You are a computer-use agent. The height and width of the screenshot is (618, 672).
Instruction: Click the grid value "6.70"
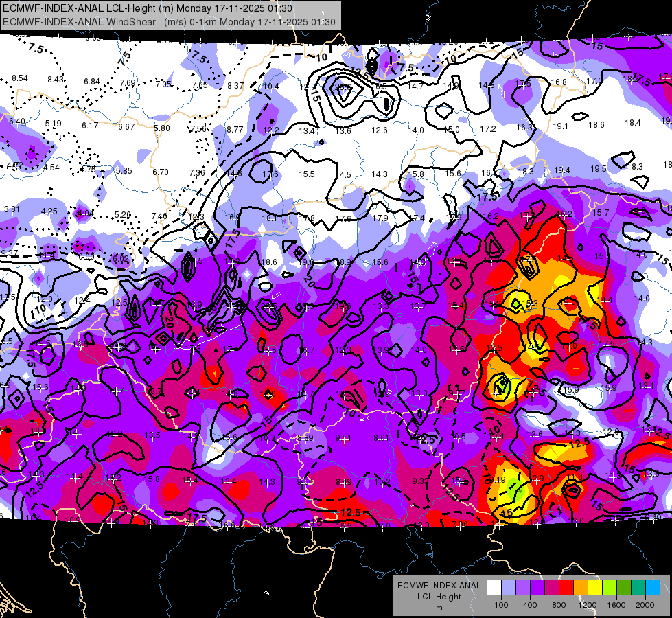pyautogui.click(x=161, y=172)
